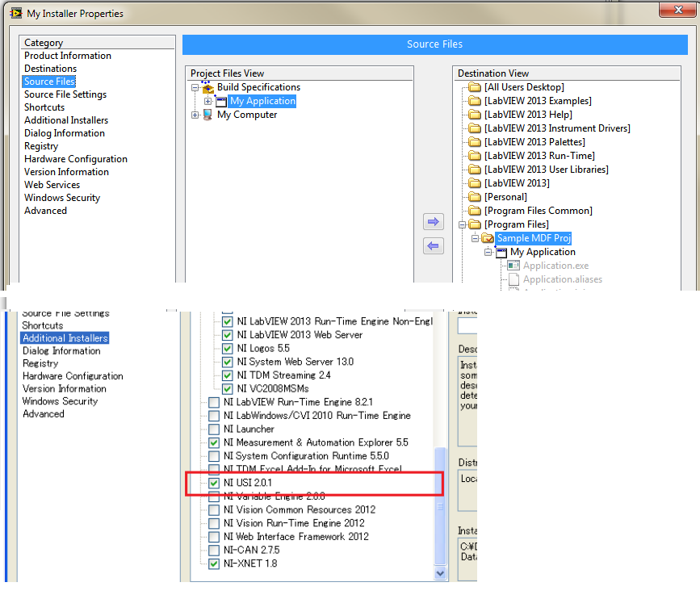Remove file using the left arrow button

(x=433, y=245)
